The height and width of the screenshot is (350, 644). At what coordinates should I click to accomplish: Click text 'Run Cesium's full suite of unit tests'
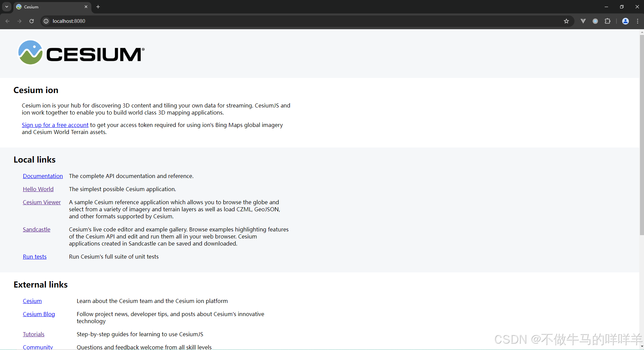[114, 257]
